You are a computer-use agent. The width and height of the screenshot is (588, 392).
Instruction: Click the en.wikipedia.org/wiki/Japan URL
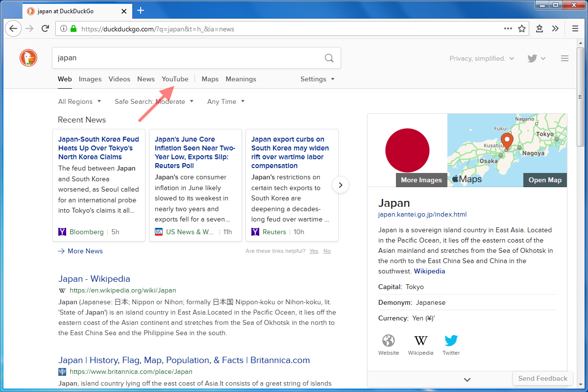(x=122, y=290)
